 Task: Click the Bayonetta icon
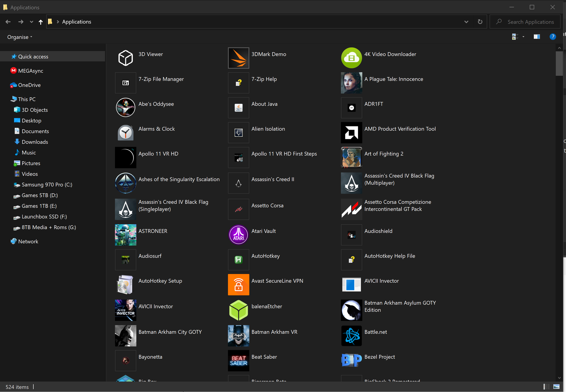pyautogui.click(x=125, y=361)
